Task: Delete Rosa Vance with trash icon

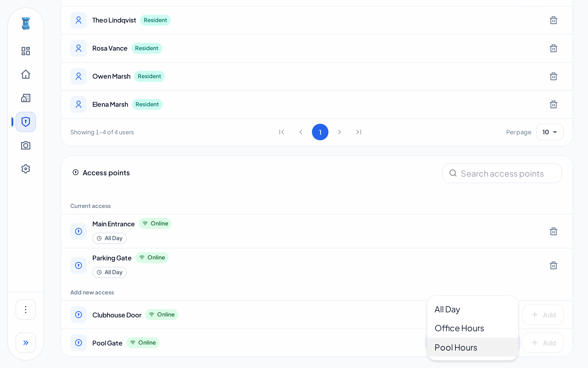Action: coord(553,48)
